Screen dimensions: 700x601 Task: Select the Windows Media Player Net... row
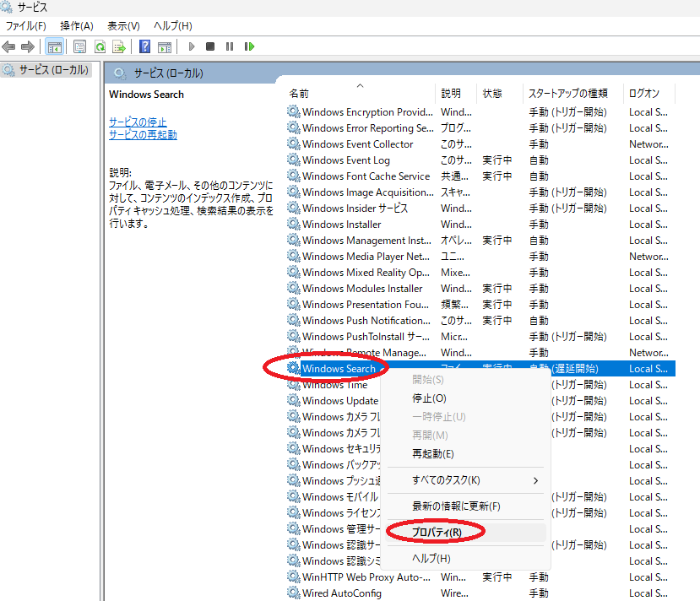(x=480, y=256)
